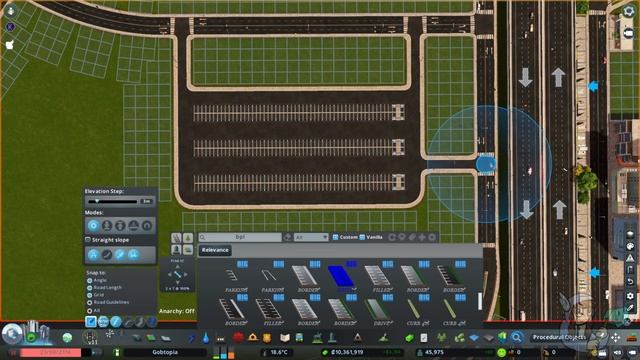Adjust the Elevation Step slider
640x360 pixels.
113,201
